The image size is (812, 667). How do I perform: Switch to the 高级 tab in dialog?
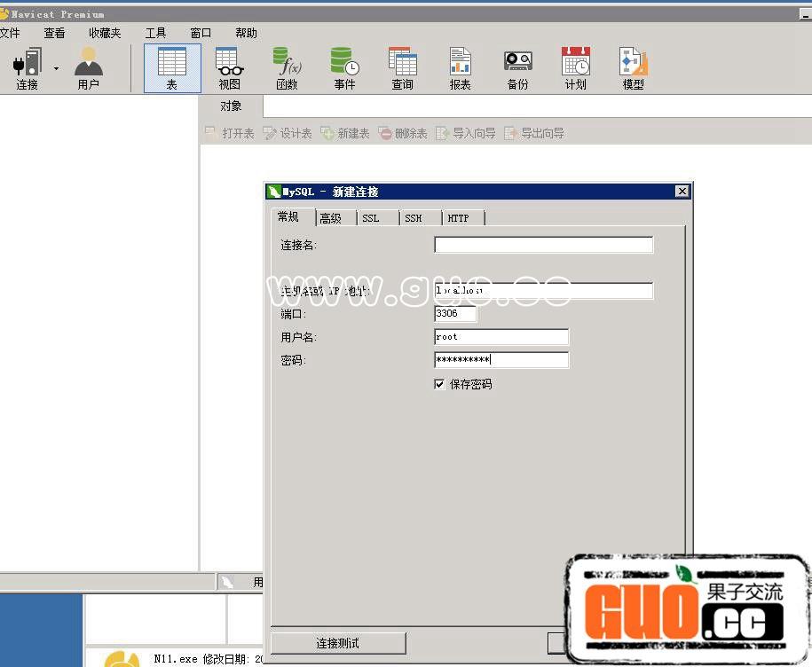(x=331, y=218)
